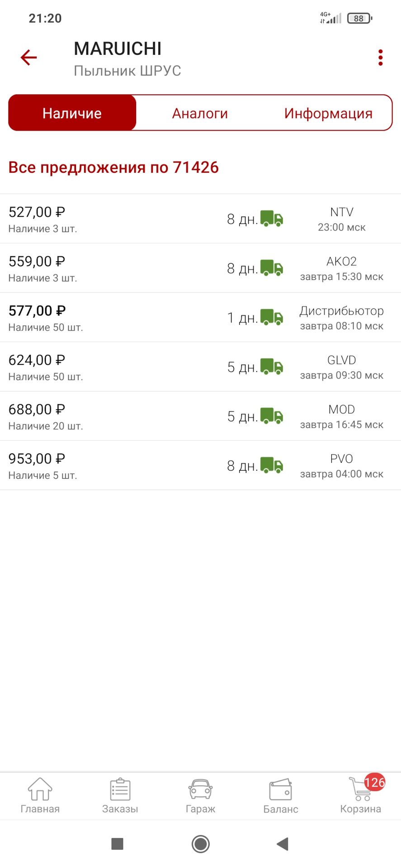Choose the 624,00 ₽ GLVD offer
The height and width of the screenshot is (868, 401).
point(200,367)
